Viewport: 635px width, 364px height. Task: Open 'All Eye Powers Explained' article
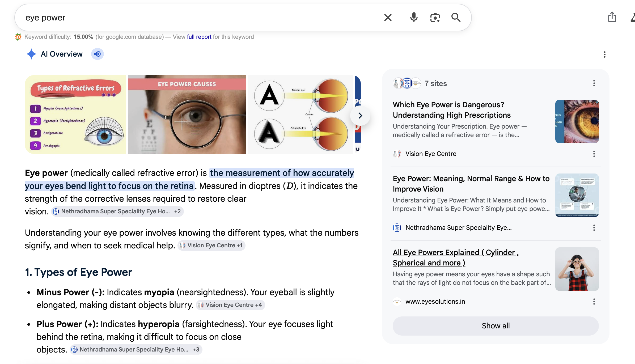click(456, 258)
